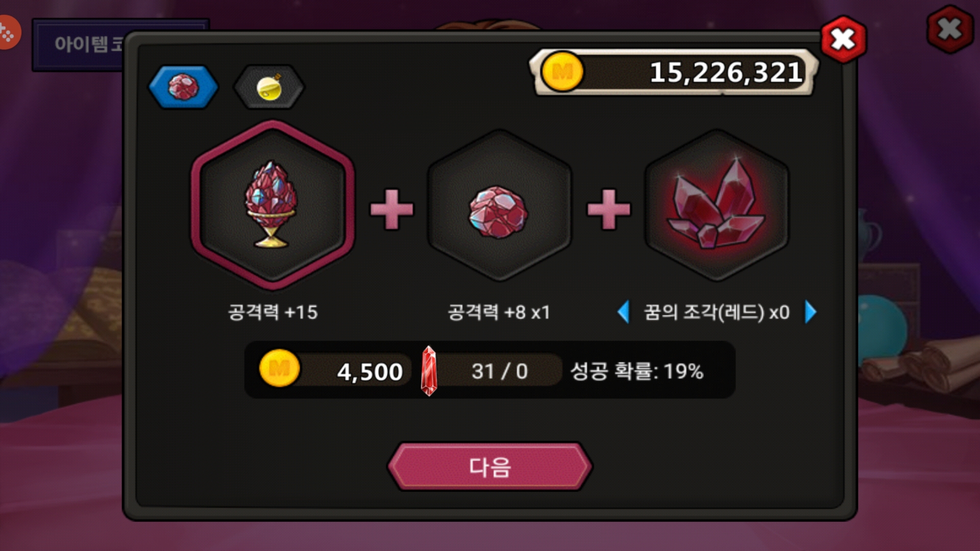
Task: Close the background screen with dark X
Action: [x=949, y=29]
